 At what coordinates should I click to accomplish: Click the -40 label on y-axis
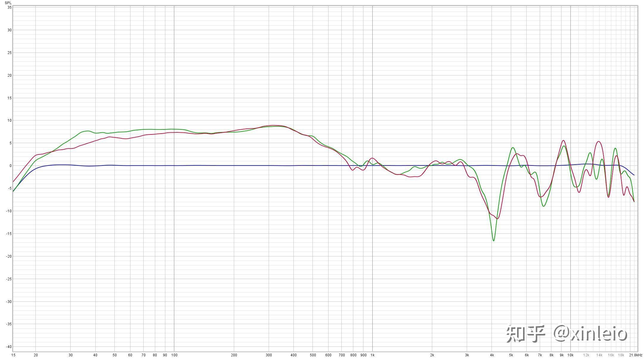[9, 347]
